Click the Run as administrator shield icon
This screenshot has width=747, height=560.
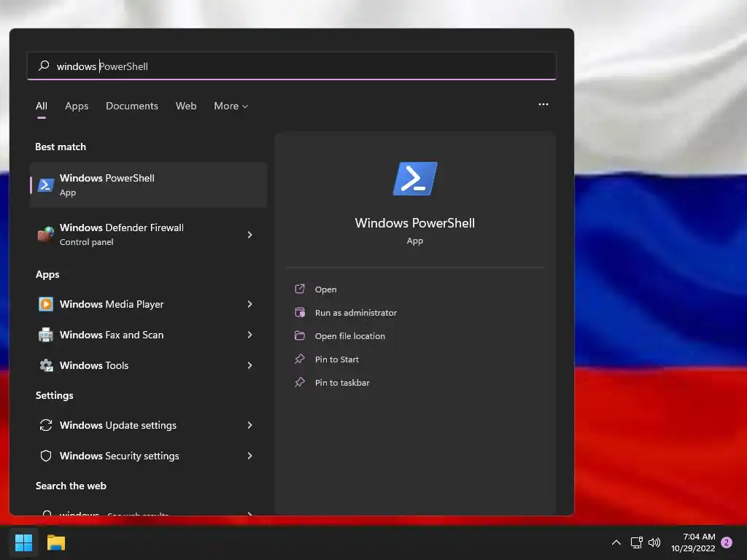300,312
